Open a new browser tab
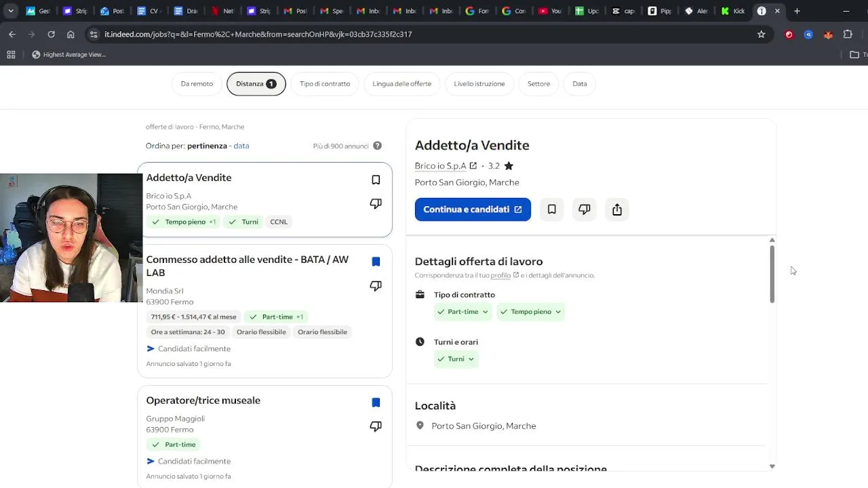868x488 pixels. (x=797, y=11)
